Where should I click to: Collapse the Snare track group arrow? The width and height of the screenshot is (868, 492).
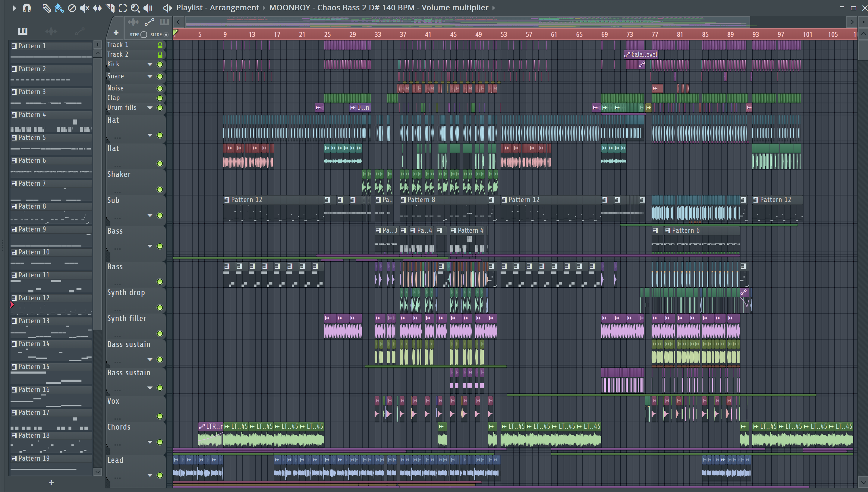(x=149, y=77)
